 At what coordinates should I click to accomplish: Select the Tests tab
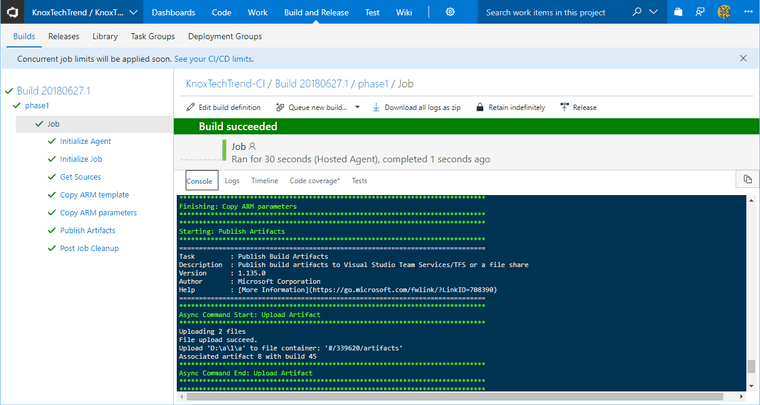tap(359, 181)
